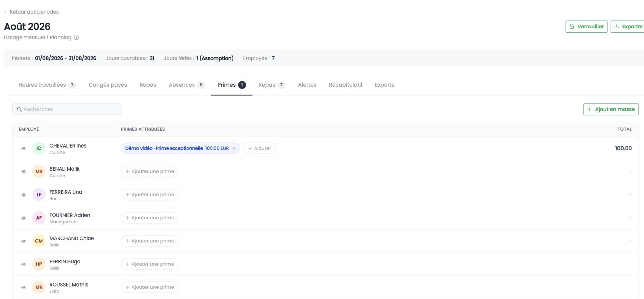The height and width of the screenshot is (299, 644).
Task: Toggle eye icon for FOURNIER Adrien
Action: tap(24, 218)
